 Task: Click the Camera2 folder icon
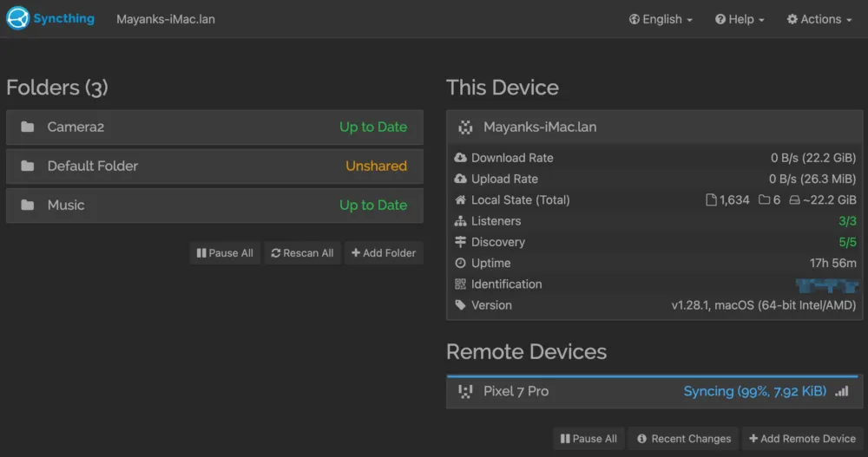pyautogui.click(x=27, y=127)
